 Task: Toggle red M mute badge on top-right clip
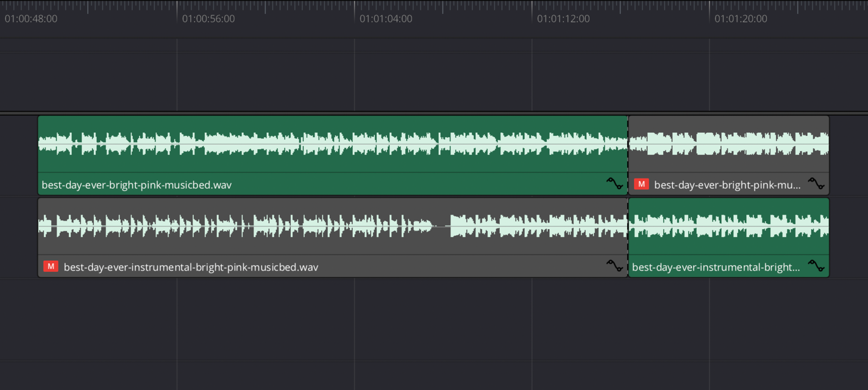[x=641, y=184]
